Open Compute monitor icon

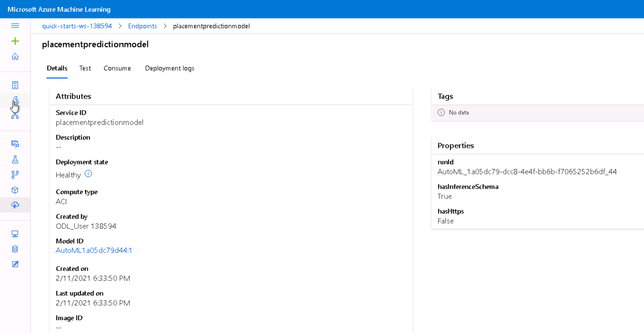pyautogui.click(x=15, y=234)
